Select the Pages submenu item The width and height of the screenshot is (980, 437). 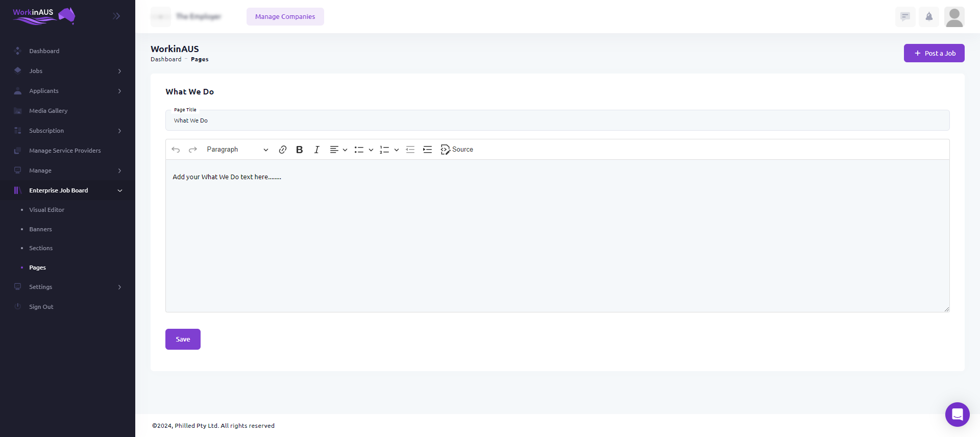tap(37, 268)
